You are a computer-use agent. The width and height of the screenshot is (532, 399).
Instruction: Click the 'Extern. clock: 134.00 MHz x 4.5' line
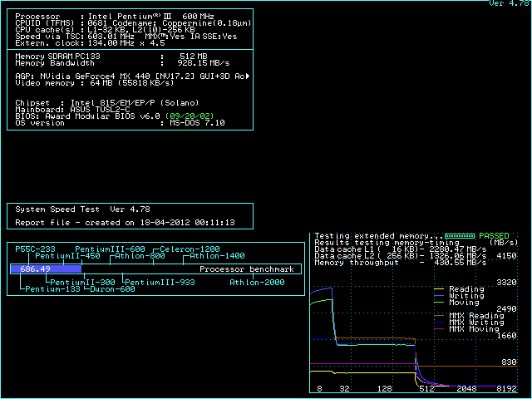point(91,43)
